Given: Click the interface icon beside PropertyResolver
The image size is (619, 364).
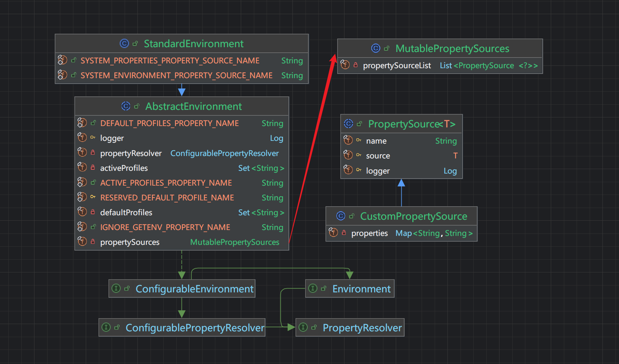Looking at the screenshot, I should (303, 327).
